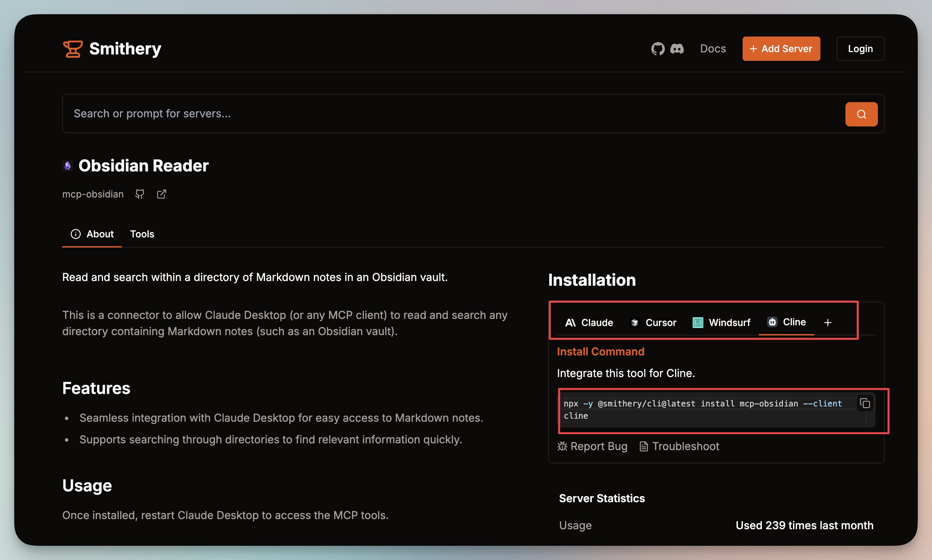Open the repository fork icon beside mcp-obsidian
932x560 pixels.
point(140,194)
